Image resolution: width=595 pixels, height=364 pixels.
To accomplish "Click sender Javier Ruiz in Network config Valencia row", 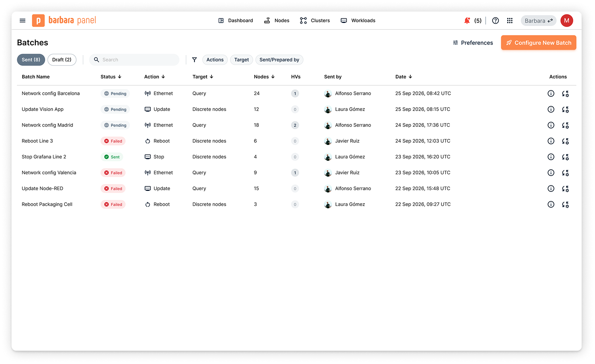I will 347,173.
